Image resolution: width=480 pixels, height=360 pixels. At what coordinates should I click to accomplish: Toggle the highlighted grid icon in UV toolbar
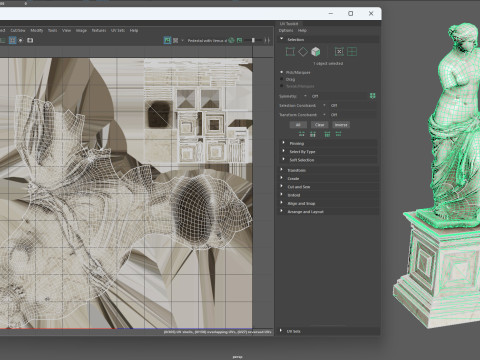[12, 40]
